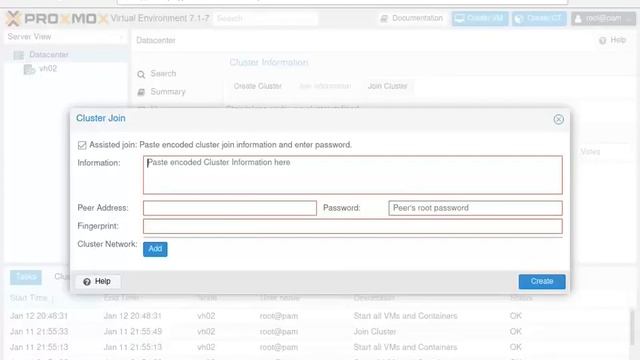Image resolution: width=640 pixels, height=360 pixels.
Task: Click the Create CT button
Action: pos(539,18)
